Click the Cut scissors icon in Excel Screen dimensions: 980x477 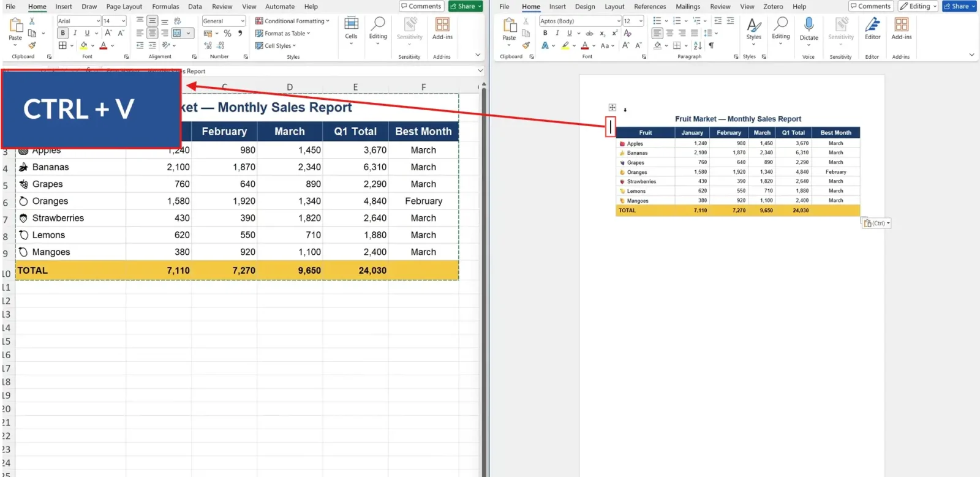(x=32, y=21)
